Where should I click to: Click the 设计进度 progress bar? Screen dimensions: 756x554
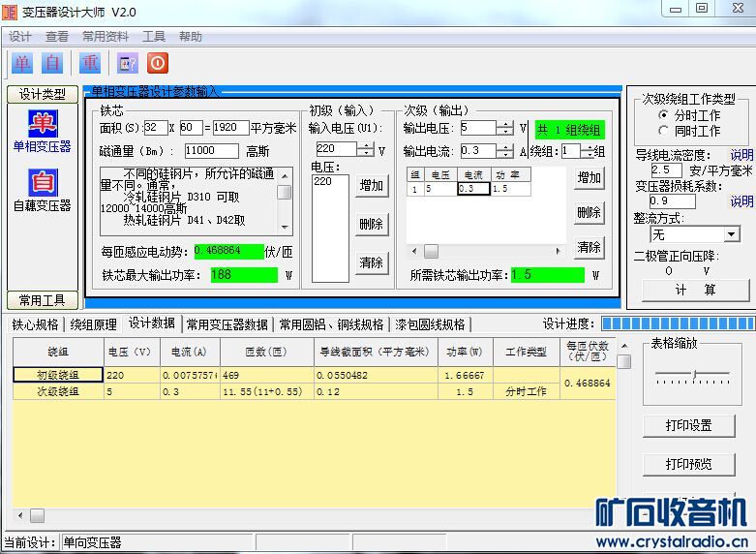click(678, 323)
